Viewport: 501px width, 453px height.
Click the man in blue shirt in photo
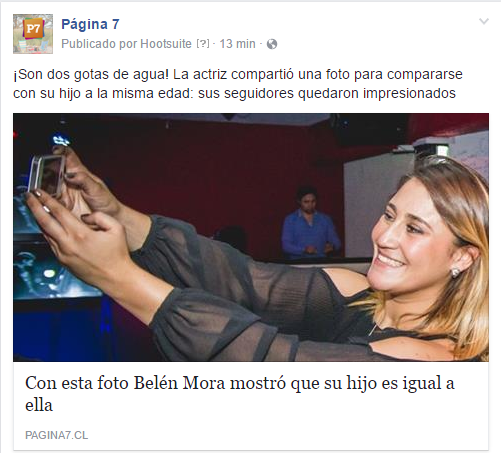click(309, 223)
